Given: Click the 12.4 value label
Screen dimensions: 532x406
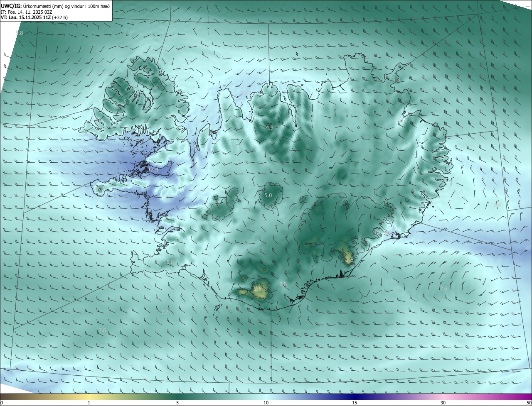Looking at the screenshot, I should 153,170.
